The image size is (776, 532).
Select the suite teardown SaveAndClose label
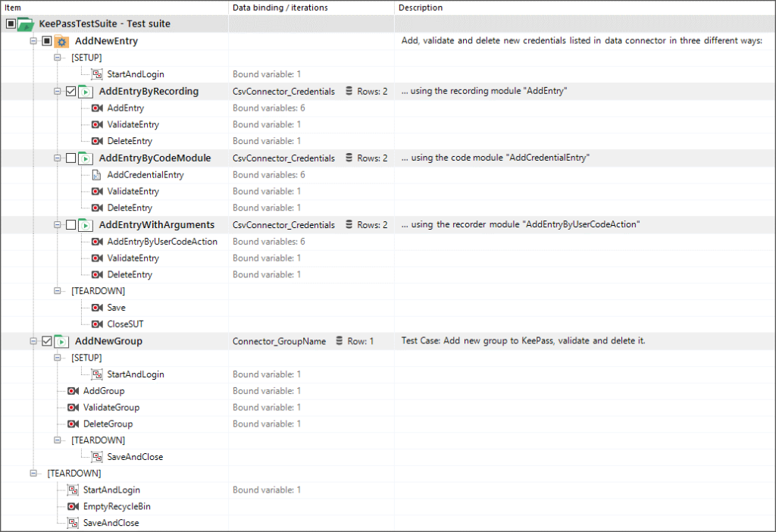coord(111,523)
